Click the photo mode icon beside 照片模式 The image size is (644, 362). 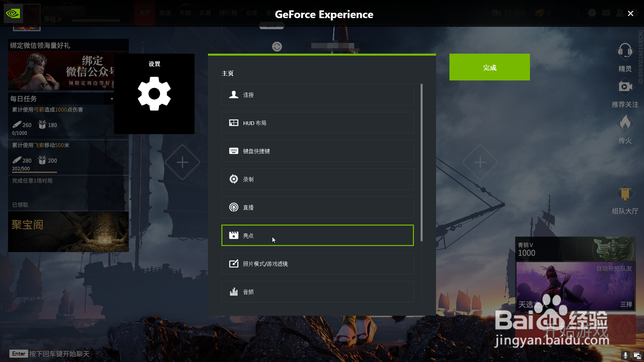pyautogui.click(x=234, y=263)
